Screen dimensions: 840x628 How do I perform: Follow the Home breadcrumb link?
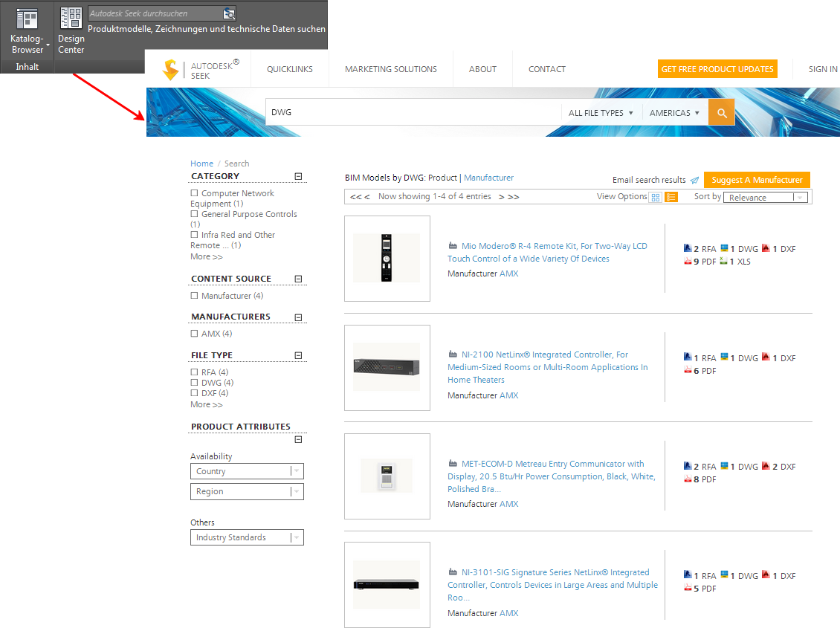[x=202, y=164]
